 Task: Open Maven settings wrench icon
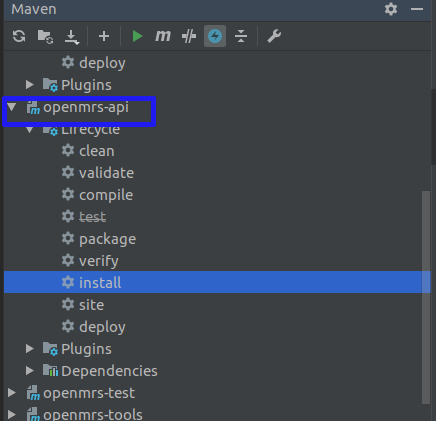pyautogui.click(x=274, y=36)
